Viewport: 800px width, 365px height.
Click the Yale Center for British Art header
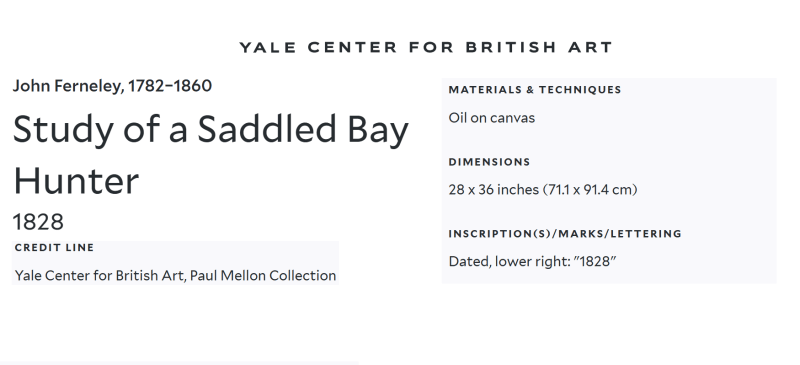pyautogui.click(x=426, y=47)
